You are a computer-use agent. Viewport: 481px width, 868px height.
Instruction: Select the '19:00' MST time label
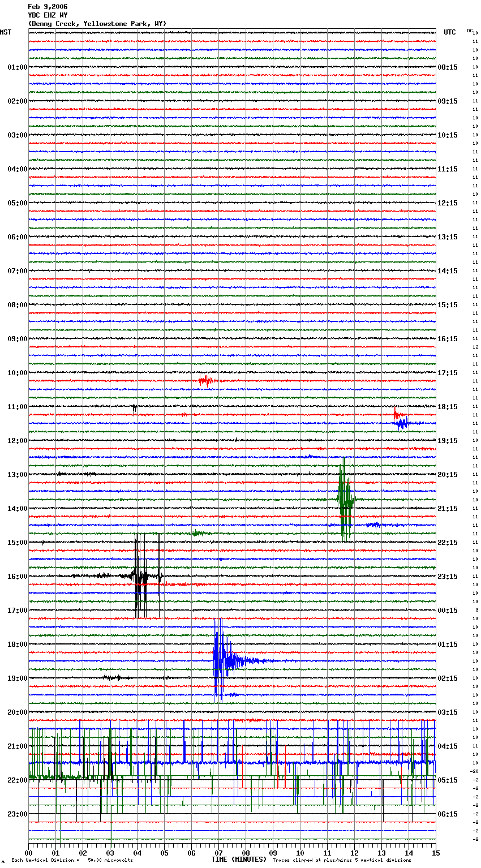click(18, 678)
